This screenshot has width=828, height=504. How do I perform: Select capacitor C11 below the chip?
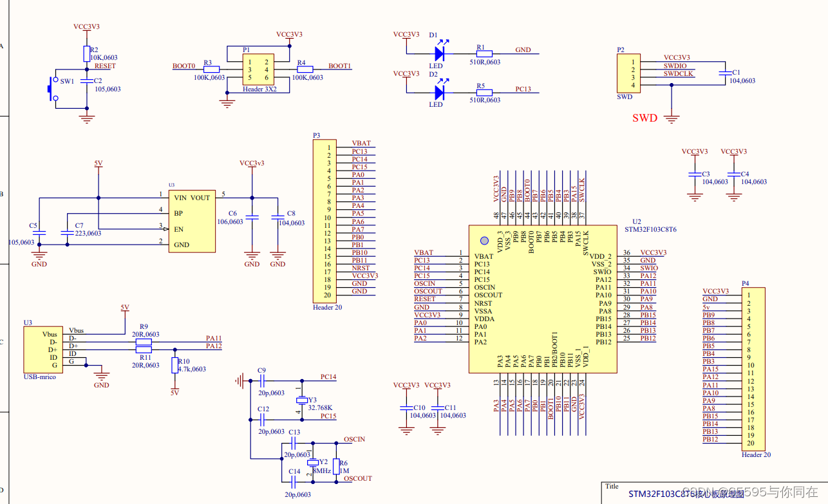(438, 407)
